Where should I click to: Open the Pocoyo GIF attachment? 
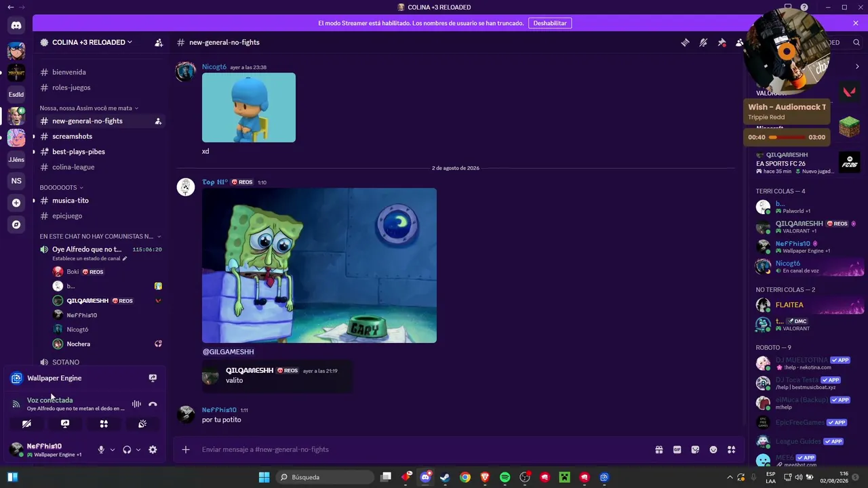click(249, 108)
